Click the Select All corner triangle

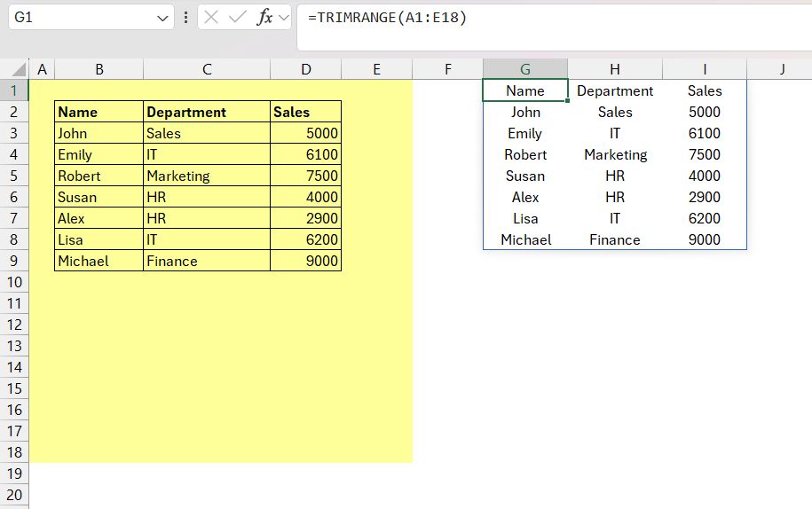pos(18,69)
